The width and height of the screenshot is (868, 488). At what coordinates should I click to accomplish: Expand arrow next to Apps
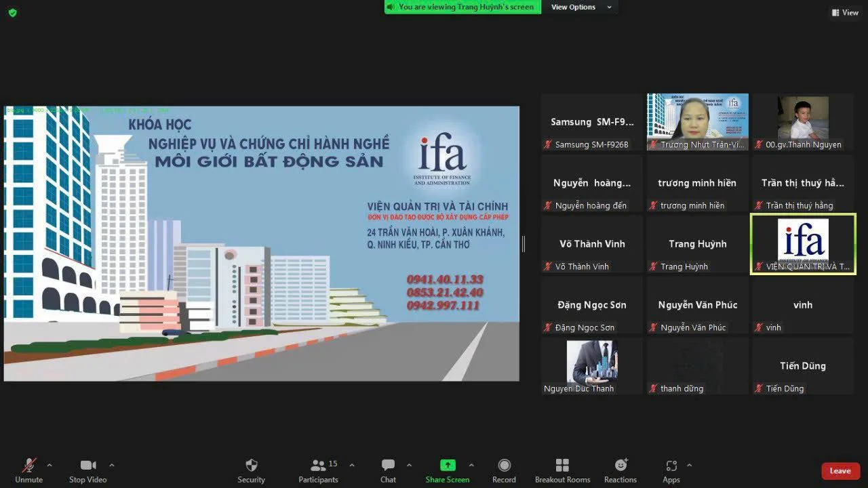(690, 465)
